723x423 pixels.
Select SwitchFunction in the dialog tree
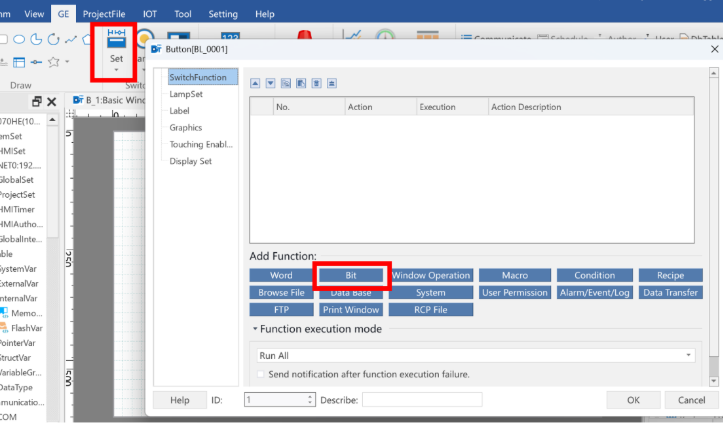coord(202,77)
